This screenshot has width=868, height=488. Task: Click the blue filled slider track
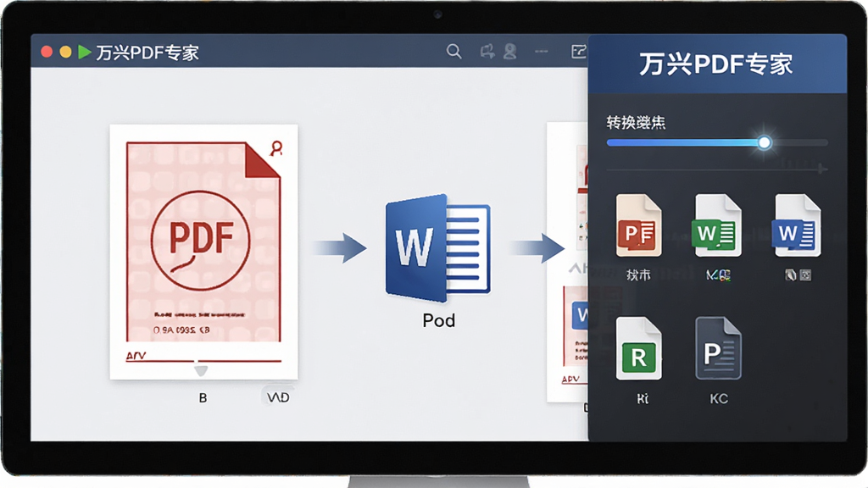click(x=682, y=142)
